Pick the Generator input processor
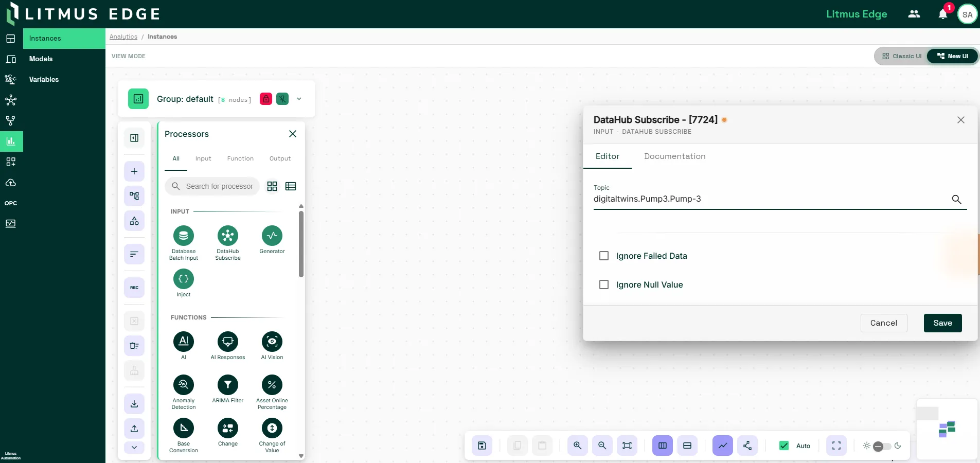980x463 pixels. tap(272, 236)
